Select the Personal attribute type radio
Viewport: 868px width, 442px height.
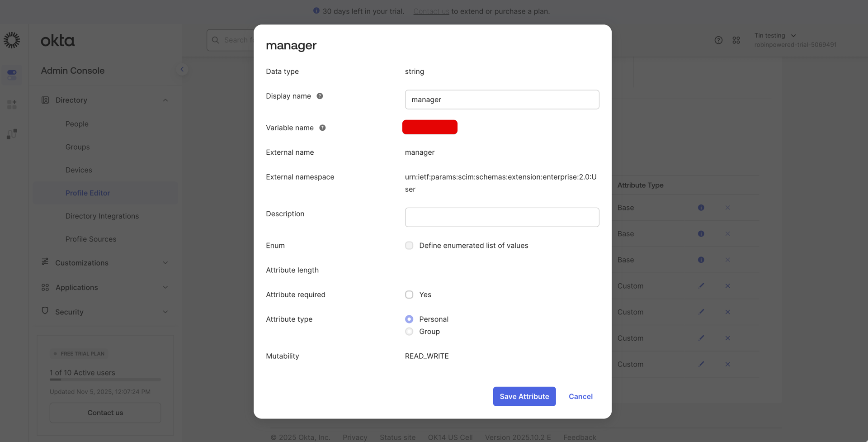pyautogui.click(x=409, y=319)
